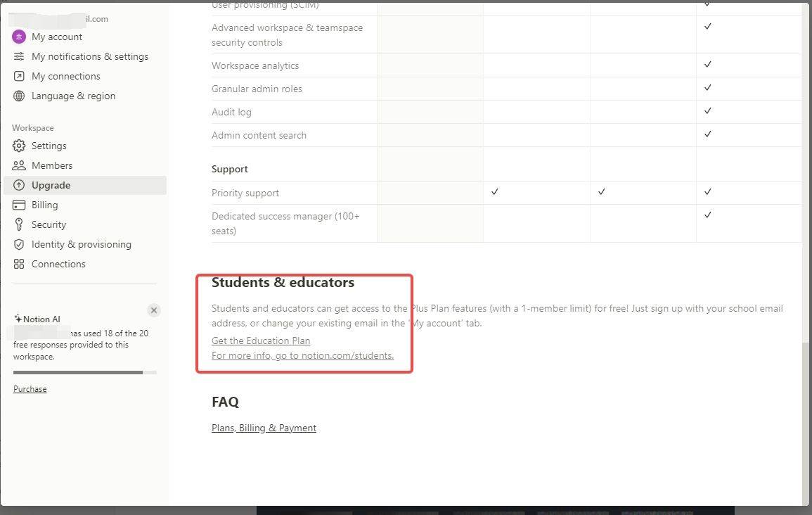Click the grid icon beside Connections
This screenshot has height=515, width=812.
tap(19, 264)
